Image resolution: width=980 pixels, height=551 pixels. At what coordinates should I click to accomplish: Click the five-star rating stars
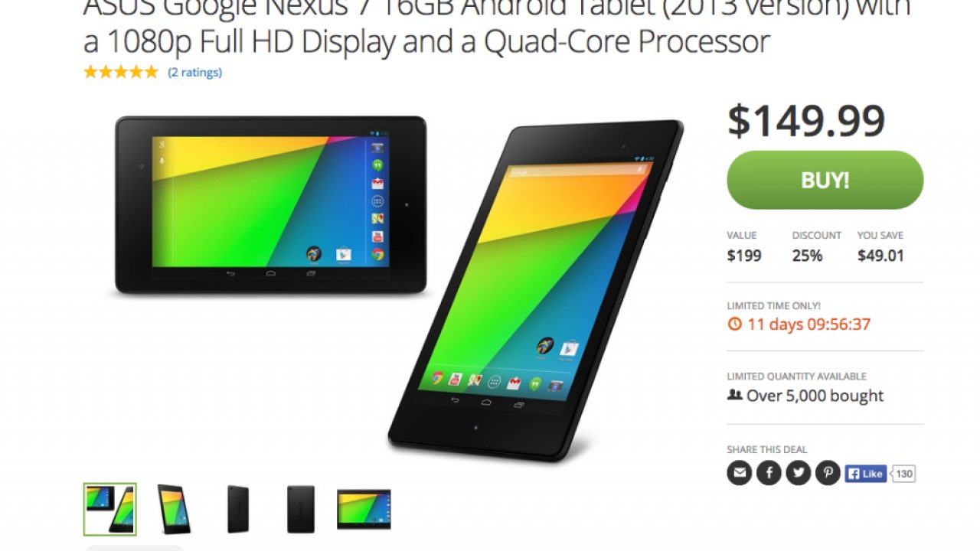tap(121, 72)
